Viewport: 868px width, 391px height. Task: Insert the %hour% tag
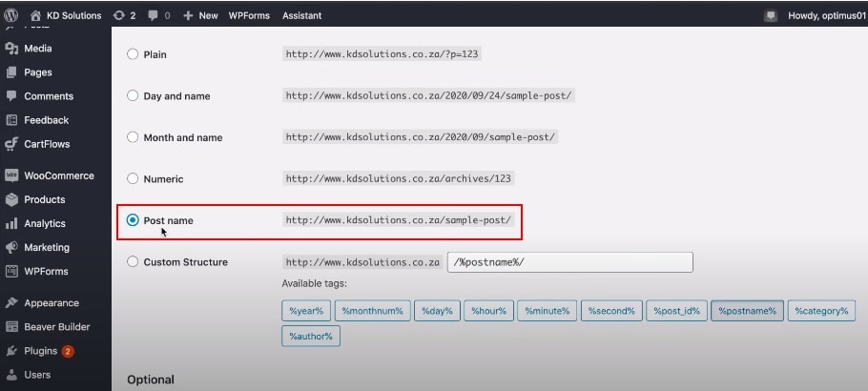point(488,311)
